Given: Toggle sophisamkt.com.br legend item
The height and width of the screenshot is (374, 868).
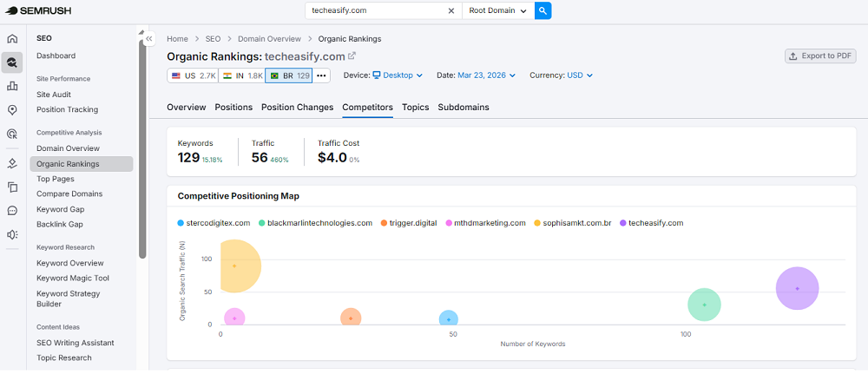Looking at the screenshot, I should (572, 223).
